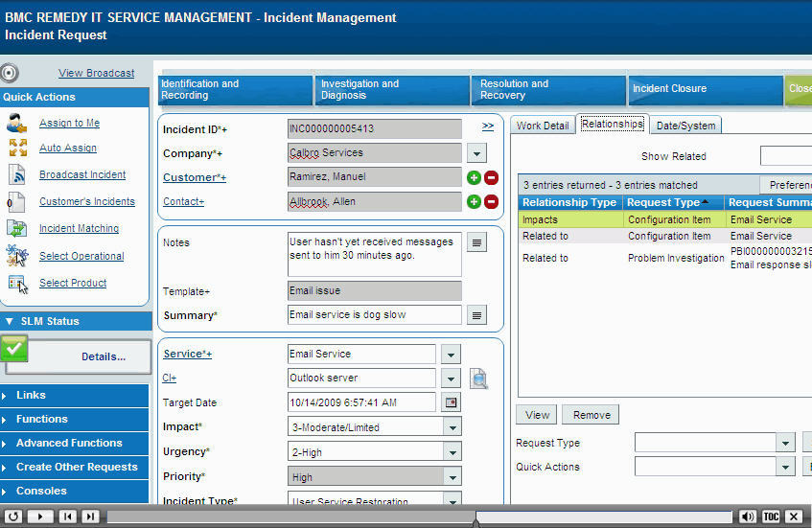The image size is (812, 528).
Task: Open the Target Date calendar picker
Action: click(451, 402)
